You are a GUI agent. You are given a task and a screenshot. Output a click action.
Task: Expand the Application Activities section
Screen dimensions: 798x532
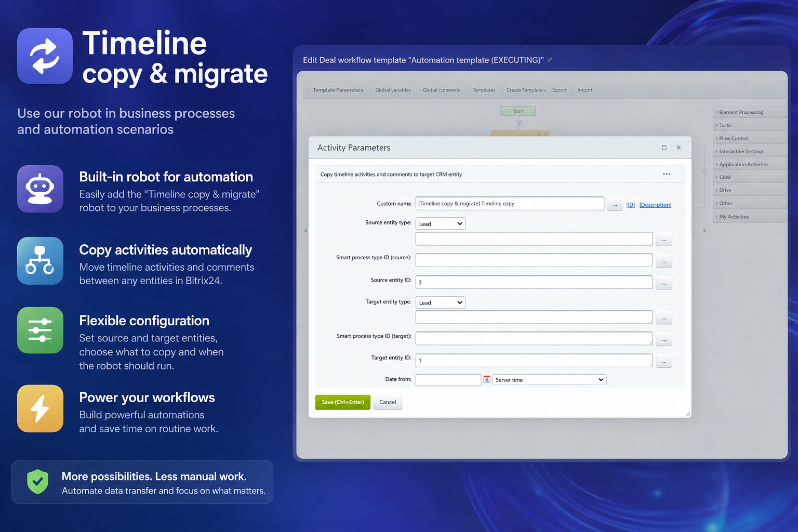750,164
